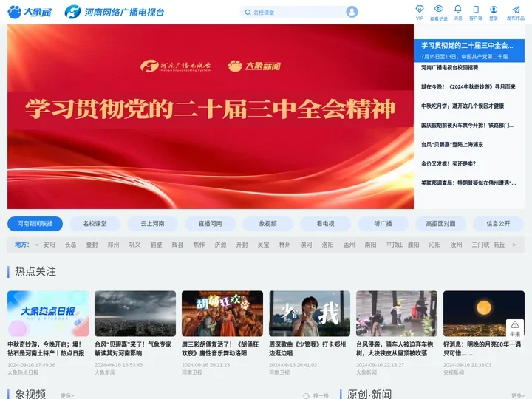Open 2024中秋奇妙游 headline
This screenshot has height=399, width=532.
[468, 87]
